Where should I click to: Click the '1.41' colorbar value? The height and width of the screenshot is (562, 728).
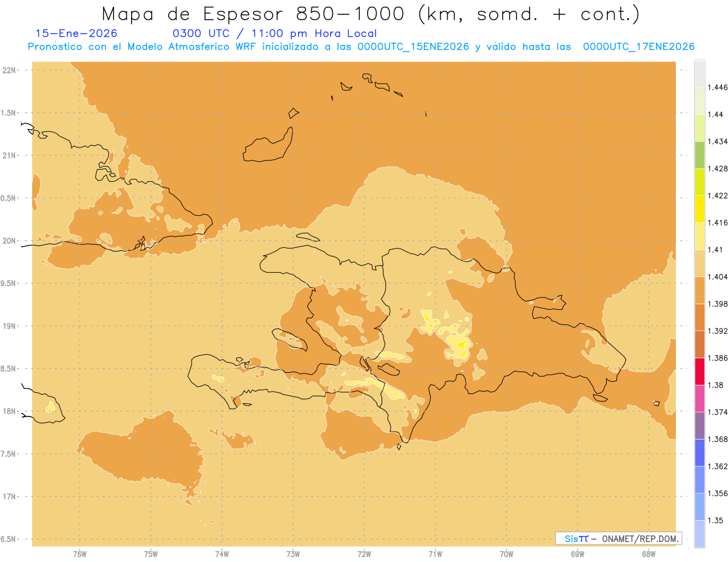pyautogui.click(x=716, y=250)
